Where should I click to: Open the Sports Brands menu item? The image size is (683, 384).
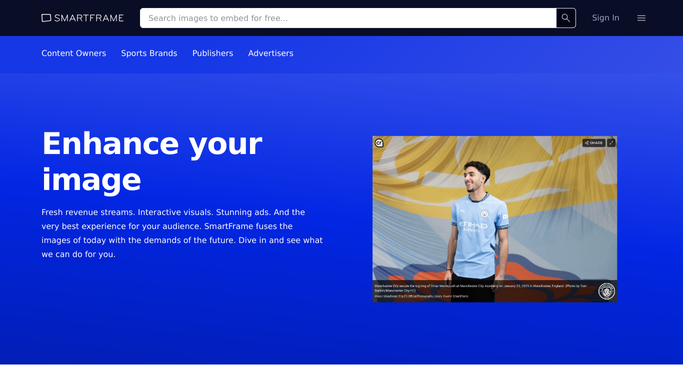pos(149,53)
